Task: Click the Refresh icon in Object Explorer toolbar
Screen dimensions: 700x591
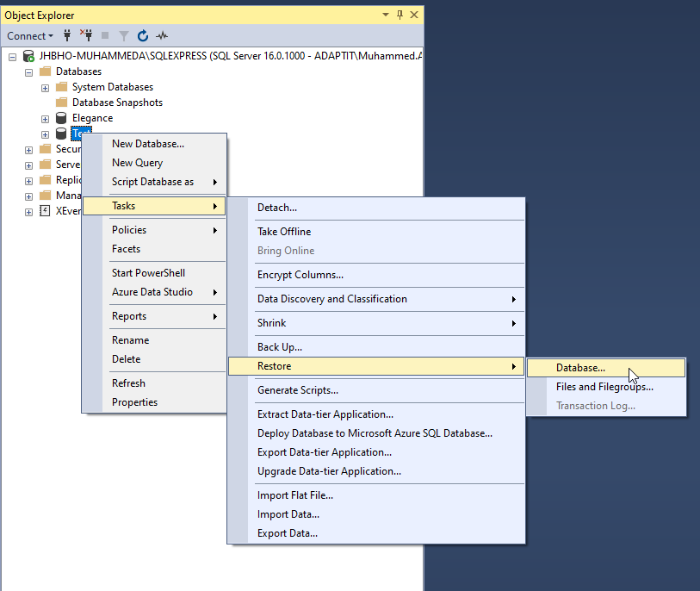Action: pyautogui.click(x=142, y=35)
